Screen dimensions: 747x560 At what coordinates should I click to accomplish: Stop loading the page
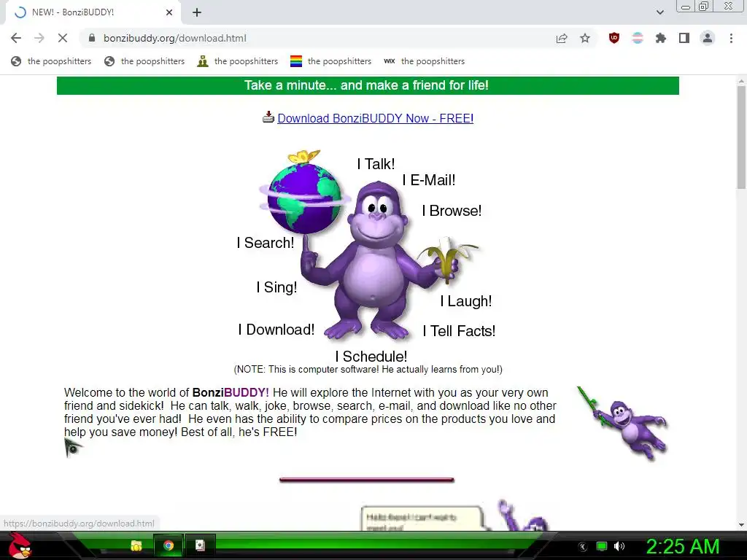[x=63, y=38]
